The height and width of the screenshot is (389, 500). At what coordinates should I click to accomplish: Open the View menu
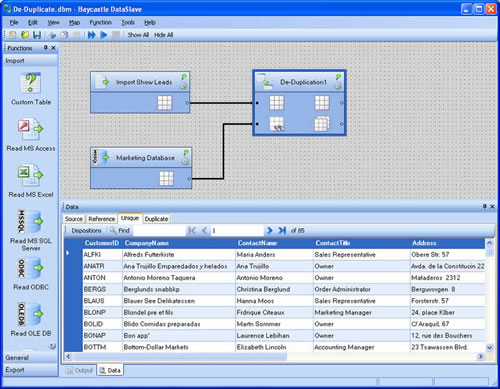[53, 22]
